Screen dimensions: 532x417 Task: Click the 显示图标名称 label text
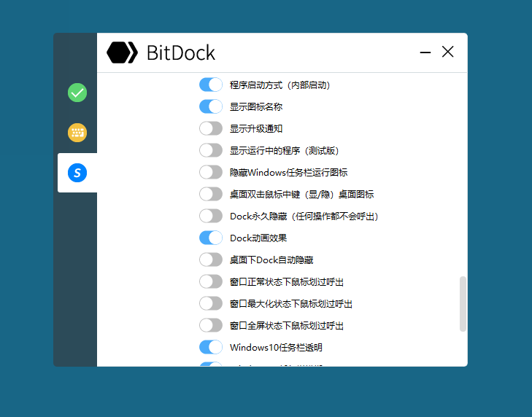pos(256,106)
